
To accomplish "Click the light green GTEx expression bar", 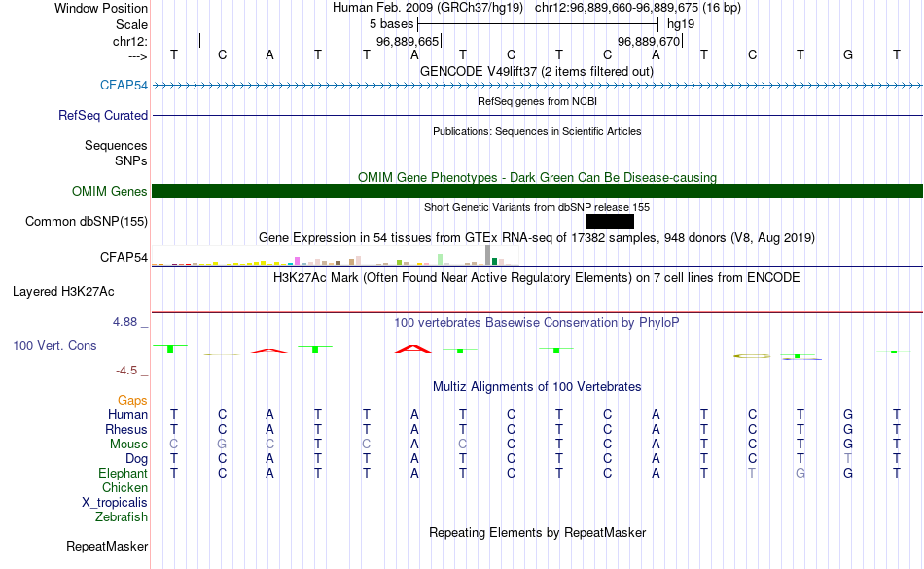I will [441, 259].
